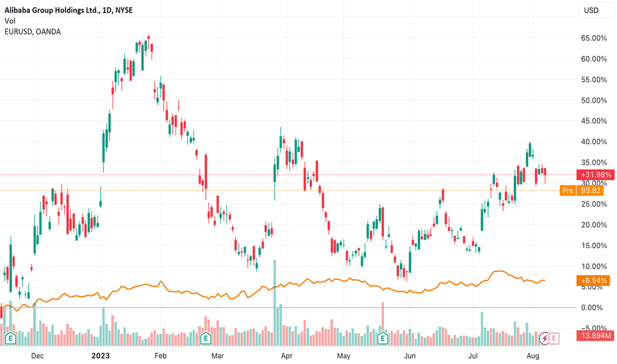Open the earnings marker near December

click(11, 338)
